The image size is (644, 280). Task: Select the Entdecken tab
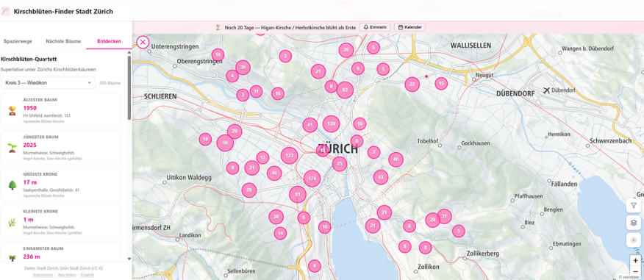[109, 41]
